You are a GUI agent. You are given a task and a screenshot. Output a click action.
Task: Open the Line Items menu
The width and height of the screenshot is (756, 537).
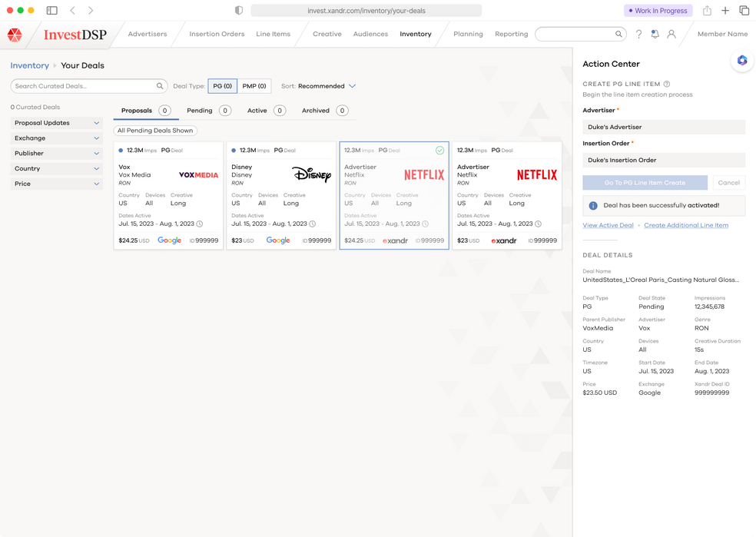tap(273, 34)
